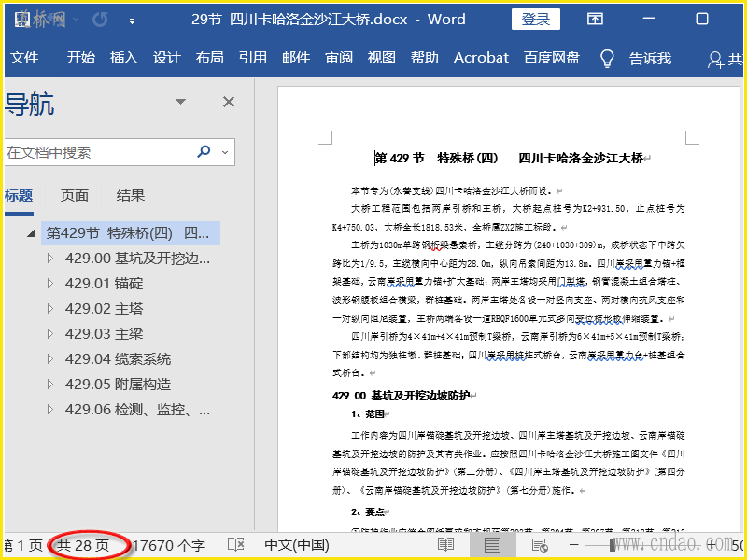Viewport: 747px width, 560px height.
Task: Click the 中文(中国) language indicator
Action: (x=297, y=545)
